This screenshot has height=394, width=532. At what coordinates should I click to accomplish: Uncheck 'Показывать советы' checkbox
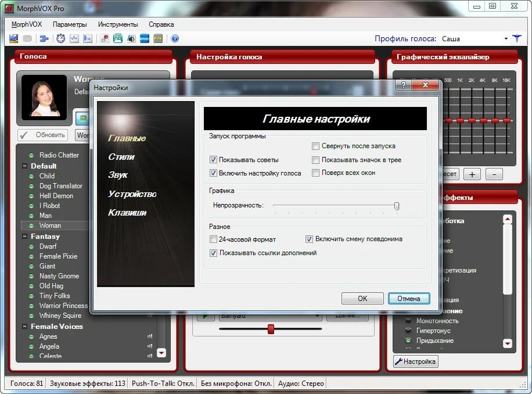pyautogui.click(x=213, y=159)
